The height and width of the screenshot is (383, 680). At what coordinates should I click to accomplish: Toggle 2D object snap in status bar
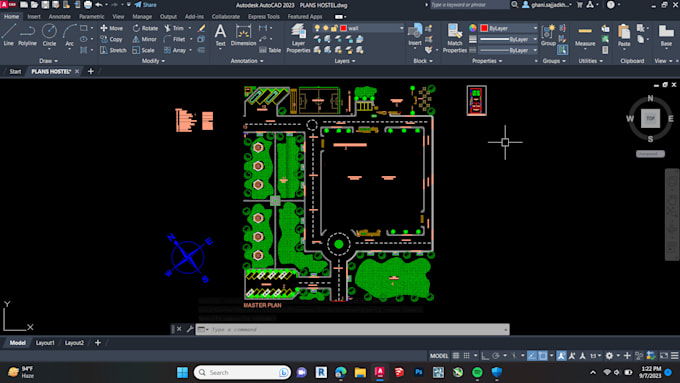(543, 356)
